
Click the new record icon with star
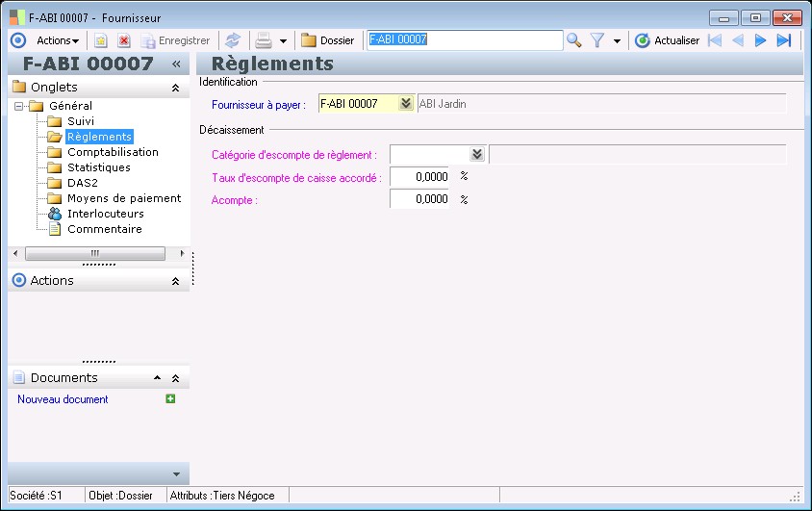100,40
